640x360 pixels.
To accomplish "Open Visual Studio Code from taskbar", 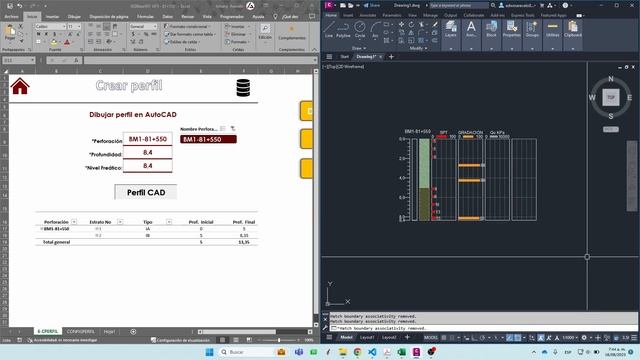I will pos(372,352).
